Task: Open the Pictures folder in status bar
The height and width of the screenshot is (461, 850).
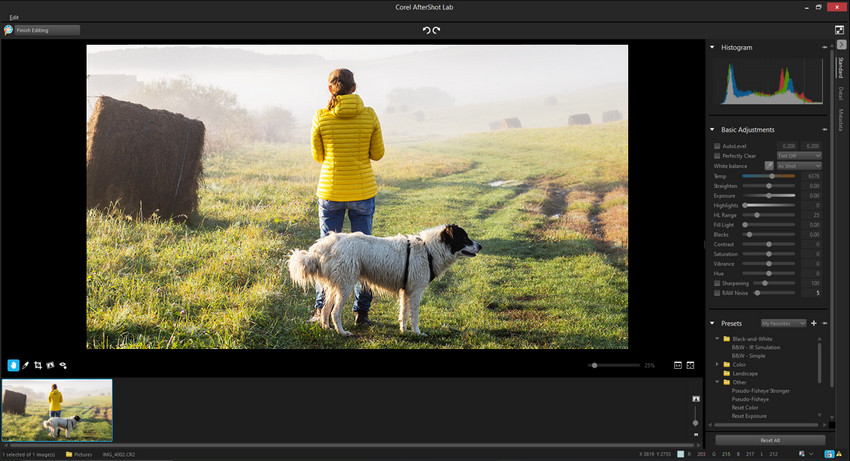Action: tap(79, 454)
